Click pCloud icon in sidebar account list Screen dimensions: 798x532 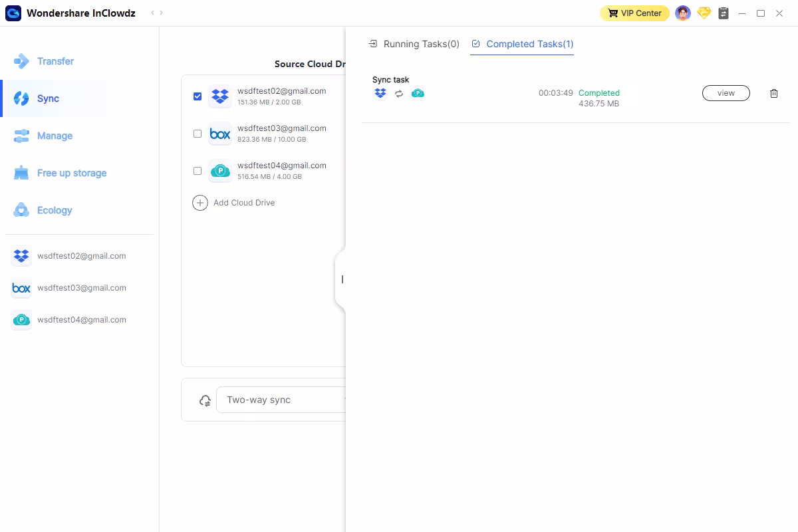click(21, 320)
